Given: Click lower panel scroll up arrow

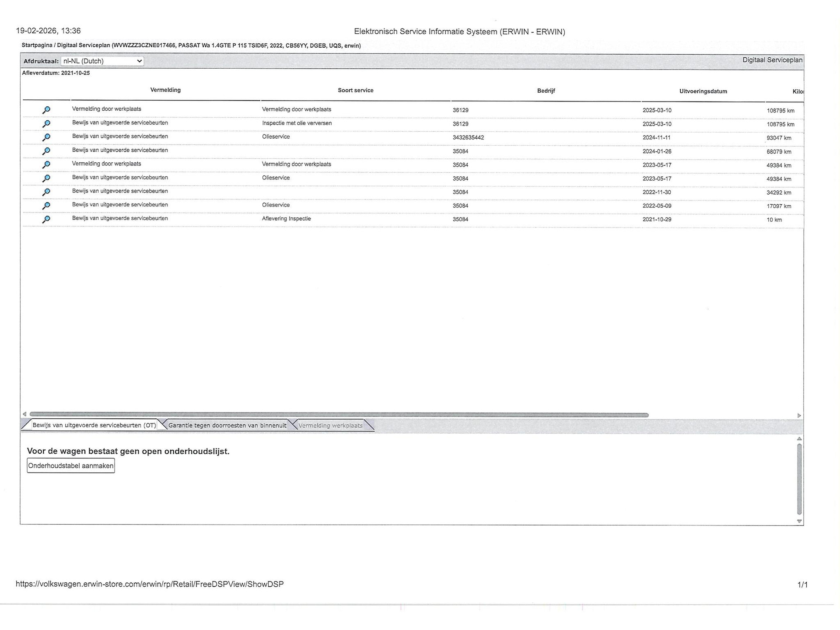Looking at the screenshot, I should click(x=799, y=438).
